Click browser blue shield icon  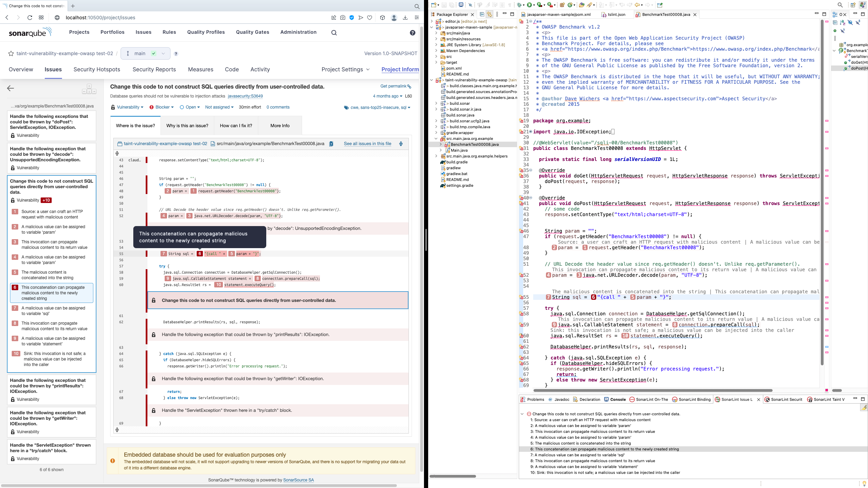point(352,18)
